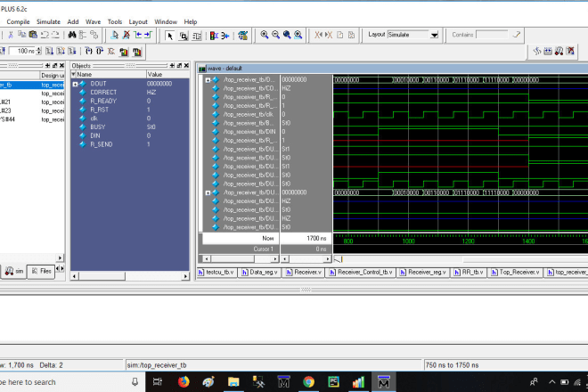The width and height of the screenshot is (588, 392).
Task: Switch to the Receiver_reg.v tab
Action: tap(423, 273)
